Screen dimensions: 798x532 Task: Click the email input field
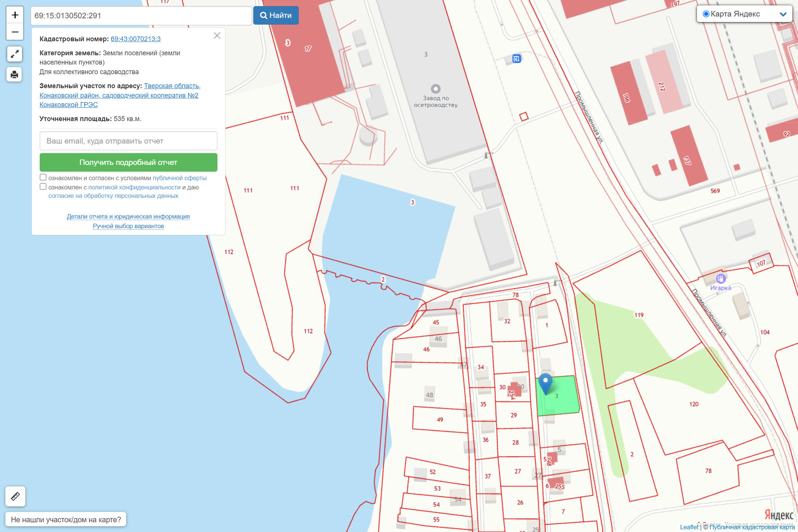click(x=128, y=141)
